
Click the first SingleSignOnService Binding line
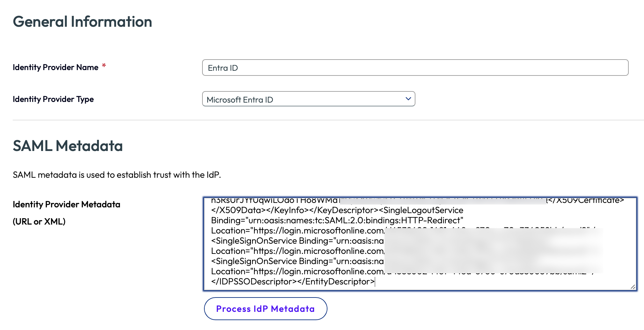tap(297, 241)
